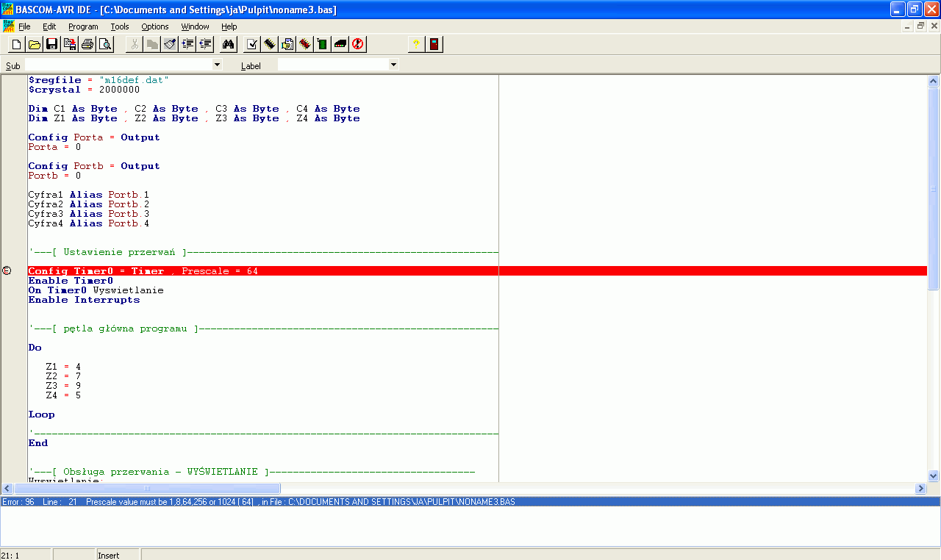Compile the program with the black chip icon
The height and width of the screenshot is (560, 941).
pyautogui.click(x=270, y=45)
